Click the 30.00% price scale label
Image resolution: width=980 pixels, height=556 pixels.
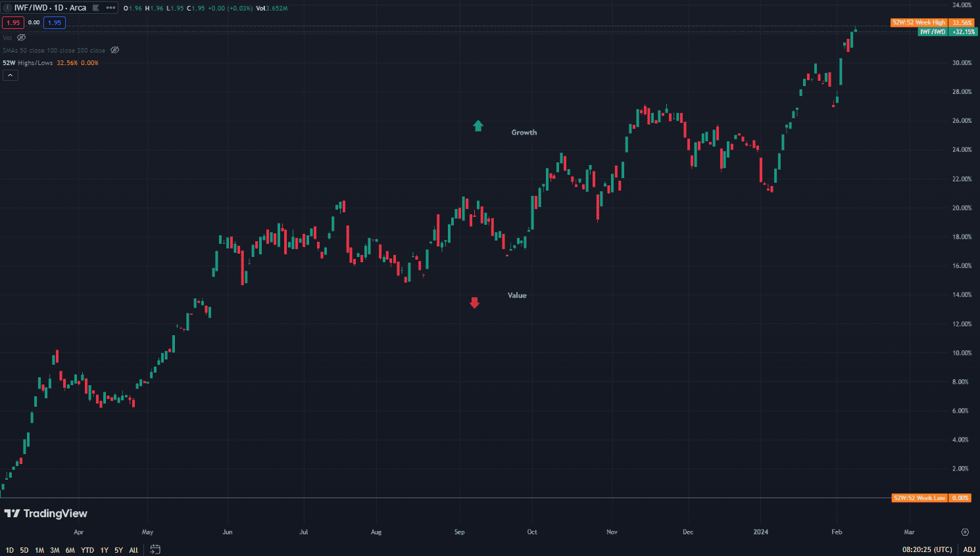pos(962,63)
